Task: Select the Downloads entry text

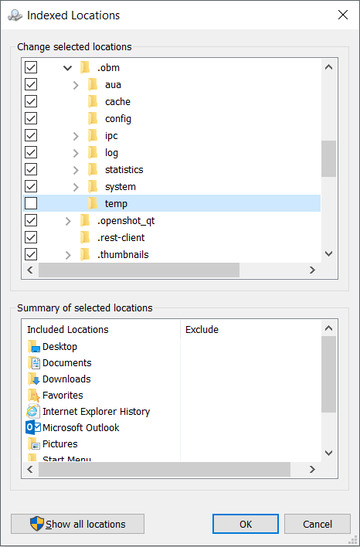Action: pyautogui.click(x=66, y=379)
